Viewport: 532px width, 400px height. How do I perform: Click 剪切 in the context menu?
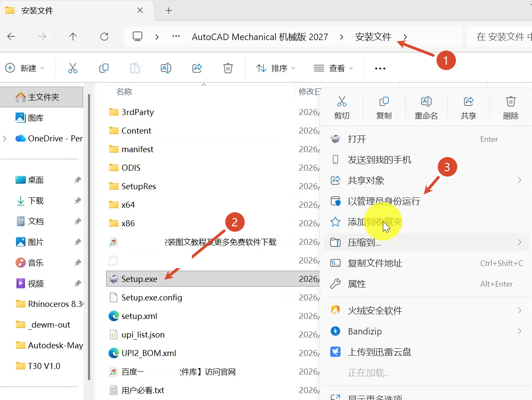pos(342,107)
